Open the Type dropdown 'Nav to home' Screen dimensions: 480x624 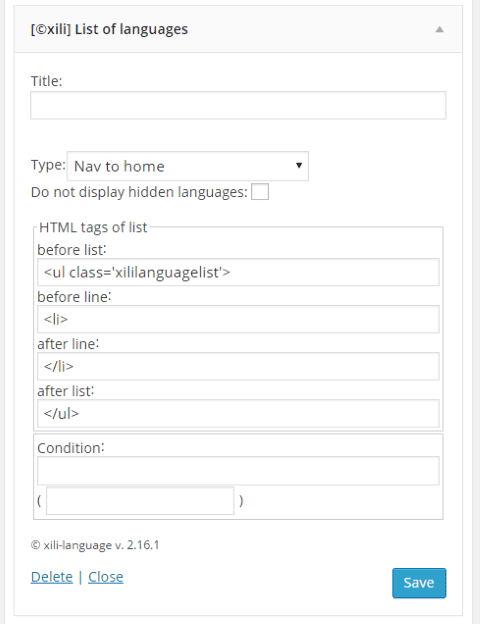tap(187, 166)
